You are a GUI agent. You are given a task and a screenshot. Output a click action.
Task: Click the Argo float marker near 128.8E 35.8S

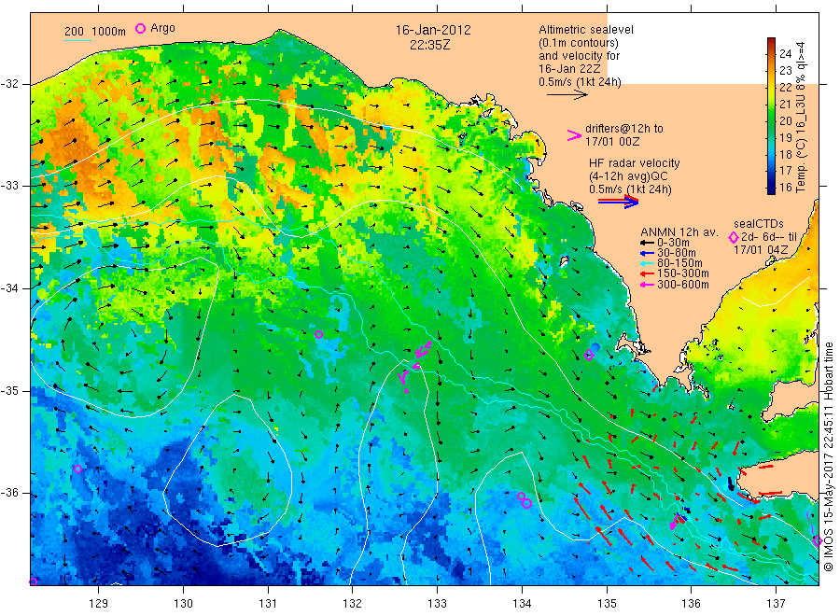77,469
